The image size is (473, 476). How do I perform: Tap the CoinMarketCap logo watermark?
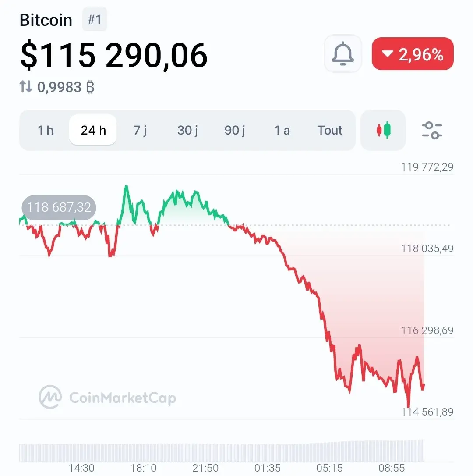pos(107,397)
